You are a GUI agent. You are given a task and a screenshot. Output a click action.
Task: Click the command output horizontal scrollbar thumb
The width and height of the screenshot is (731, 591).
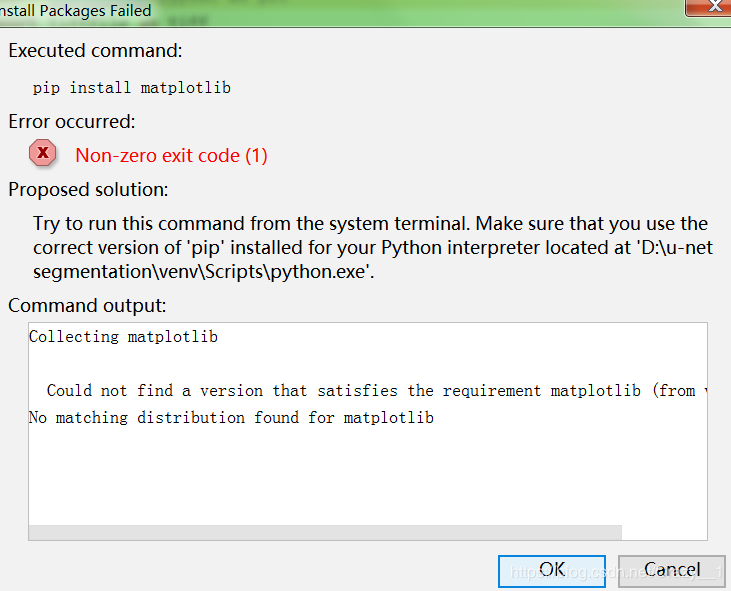pyautogui.click(x=325, y=532)
